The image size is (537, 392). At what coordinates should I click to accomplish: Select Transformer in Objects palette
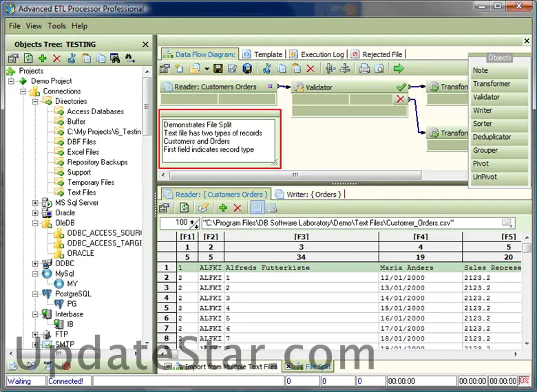[x=498, y=84]
